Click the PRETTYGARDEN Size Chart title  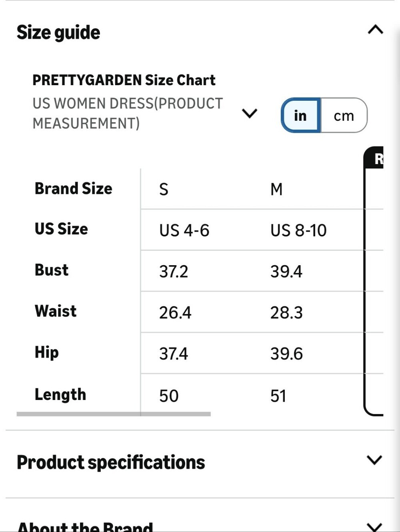124,80
